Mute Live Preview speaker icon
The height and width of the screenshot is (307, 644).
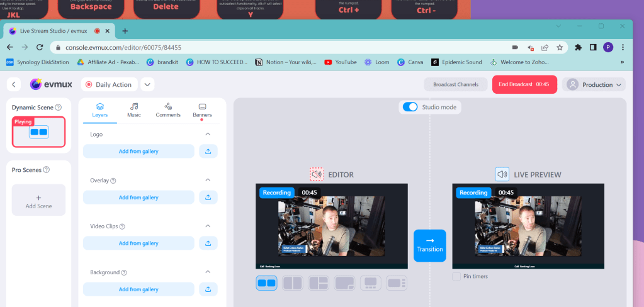click(502, 174)
